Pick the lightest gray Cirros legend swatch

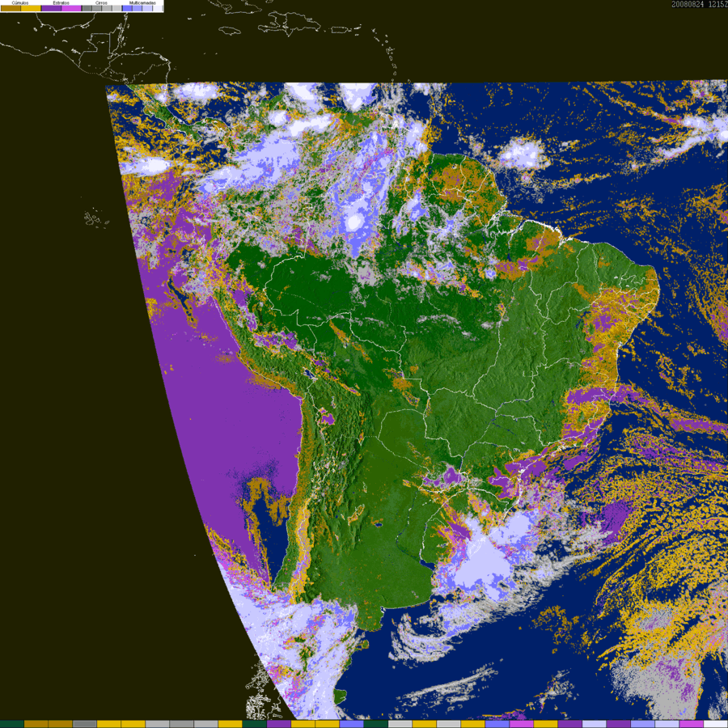click(x=116, y=8)
